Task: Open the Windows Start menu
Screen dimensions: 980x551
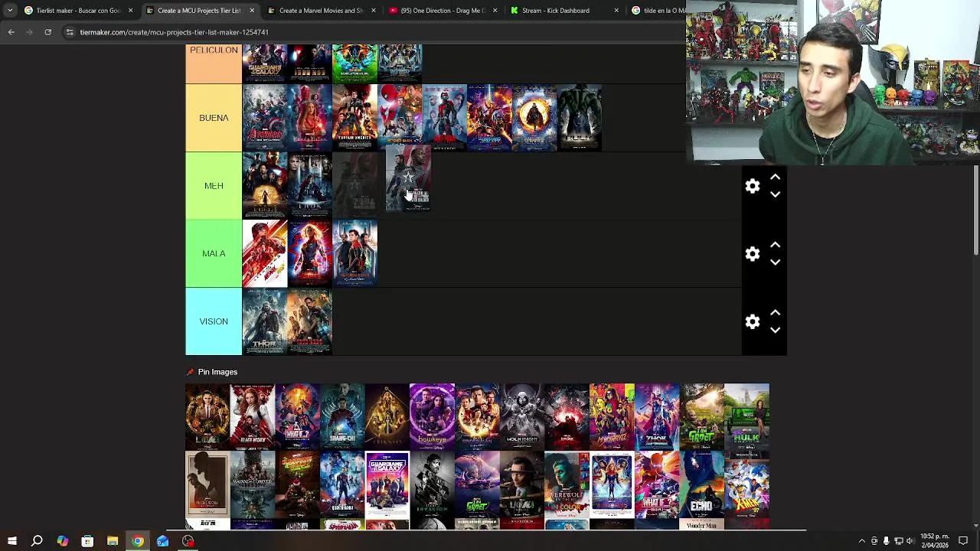Action: [11, 541]
